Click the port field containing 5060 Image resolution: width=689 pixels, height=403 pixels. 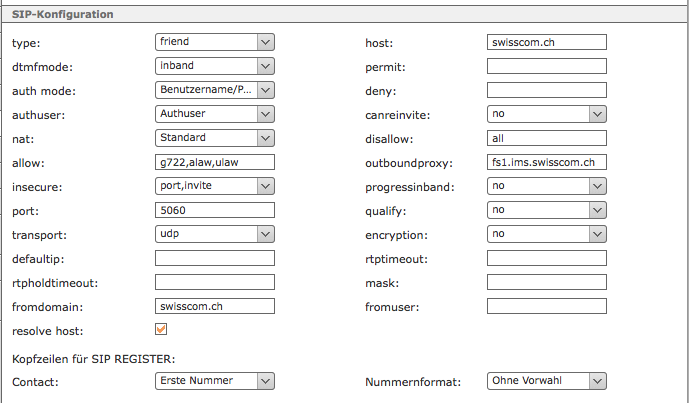point(215,210)
